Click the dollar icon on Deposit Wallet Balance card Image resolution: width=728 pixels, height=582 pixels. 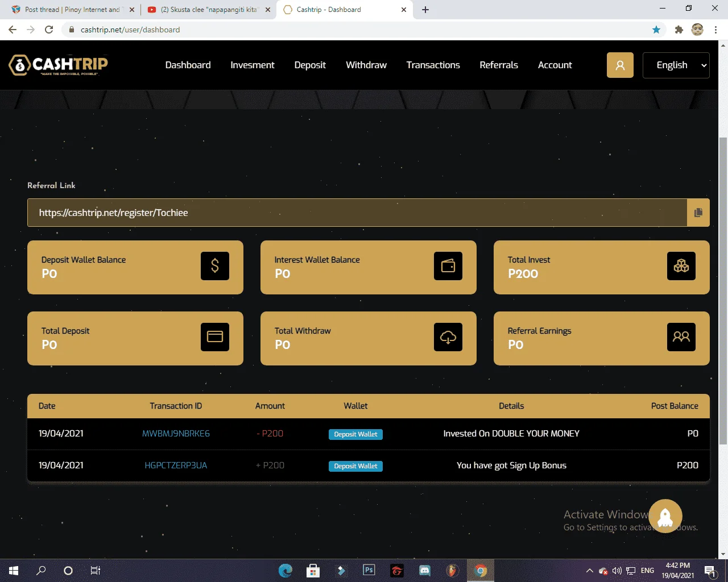(215, 266)
